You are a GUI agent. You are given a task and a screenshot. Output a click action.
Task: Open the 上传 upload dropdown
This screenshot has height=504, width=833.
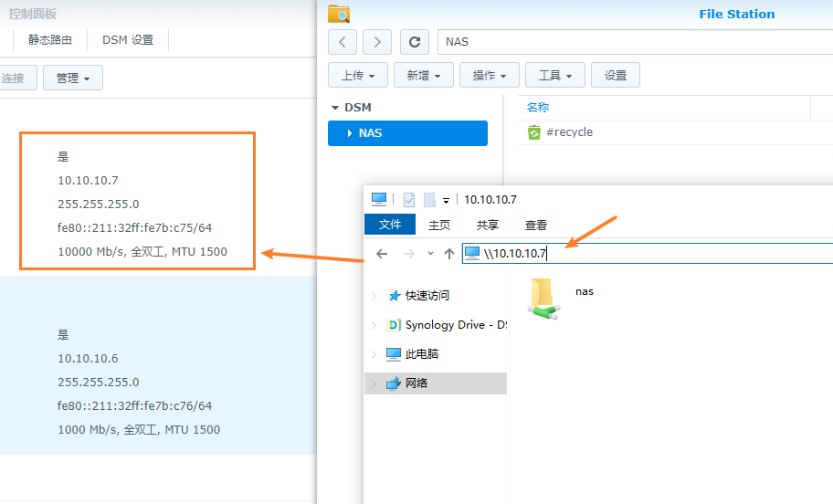point(358,76)
